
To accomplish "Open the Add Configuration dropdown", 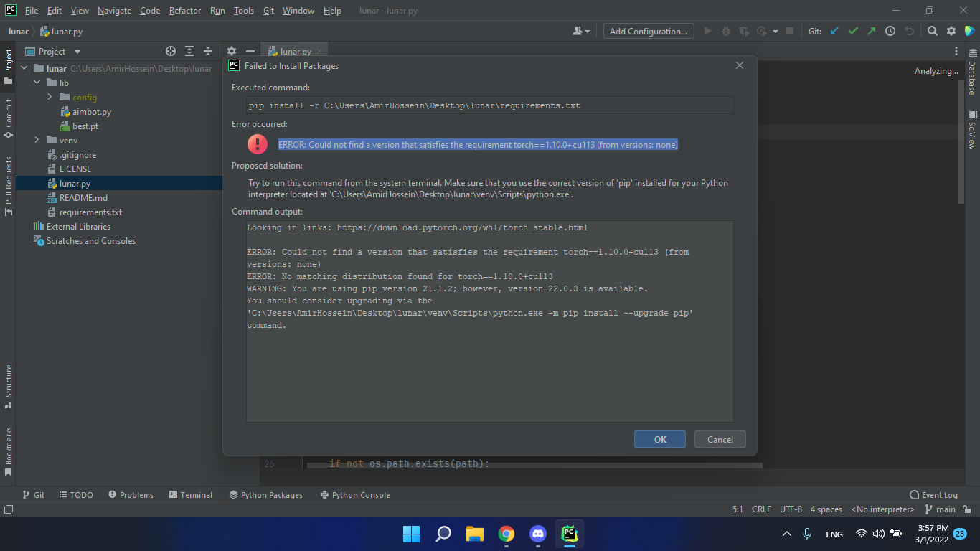I will pyautogui.click(x=648, y=31).
